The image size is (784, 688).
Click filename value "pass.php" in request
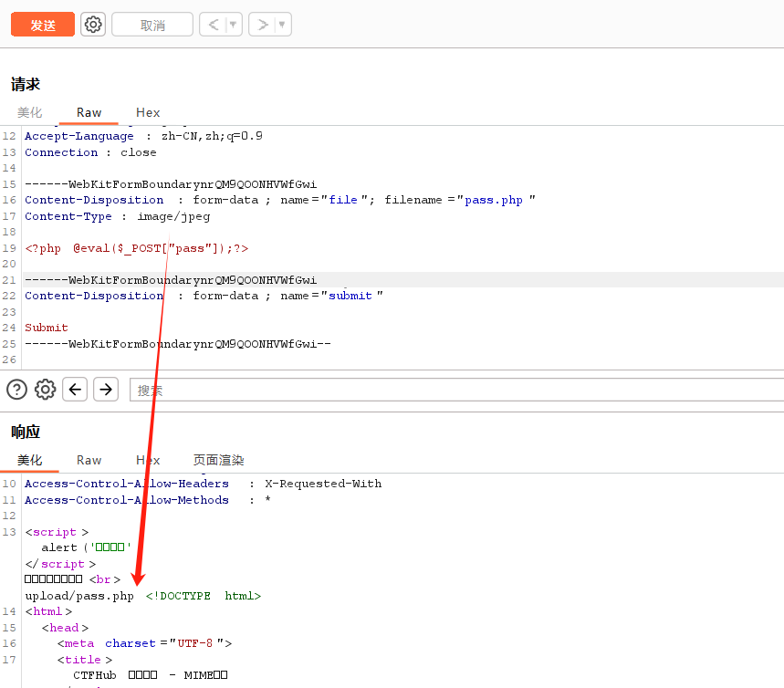click(x=494, y=200)
